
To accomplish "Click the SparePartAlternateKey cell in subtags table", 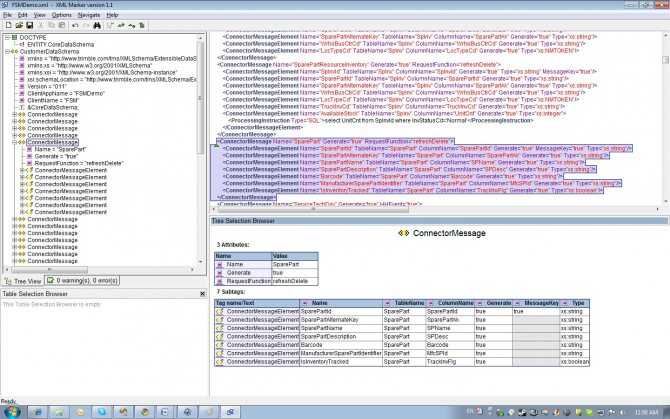I will [341, 320].
